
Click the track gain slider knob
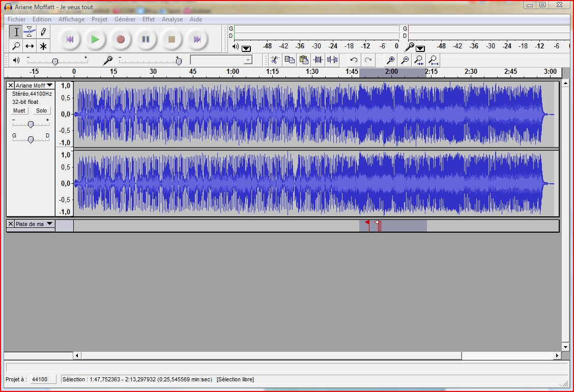31,125
